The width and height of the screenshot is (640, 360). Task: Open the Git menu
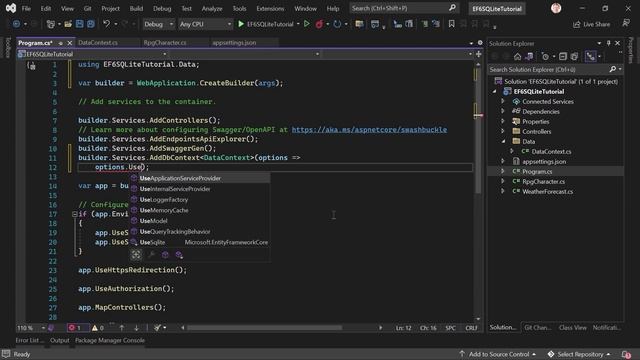(x=87, y=8)
